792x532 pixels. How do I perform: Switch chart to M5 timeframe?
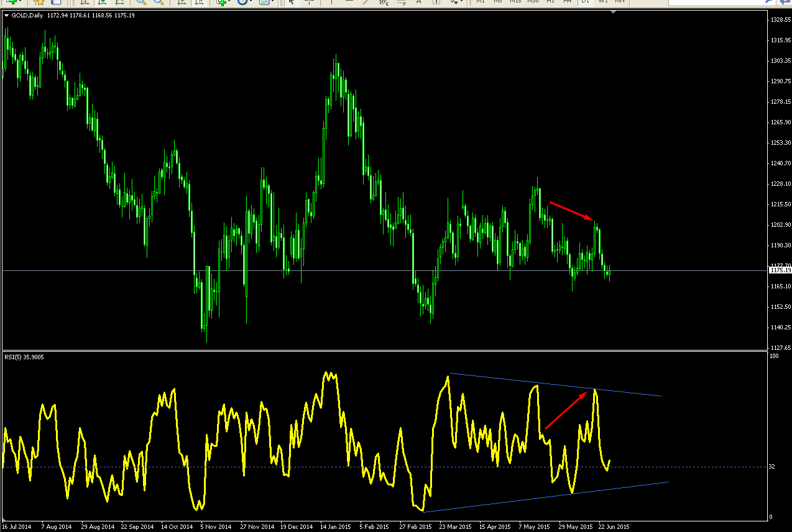497,2
